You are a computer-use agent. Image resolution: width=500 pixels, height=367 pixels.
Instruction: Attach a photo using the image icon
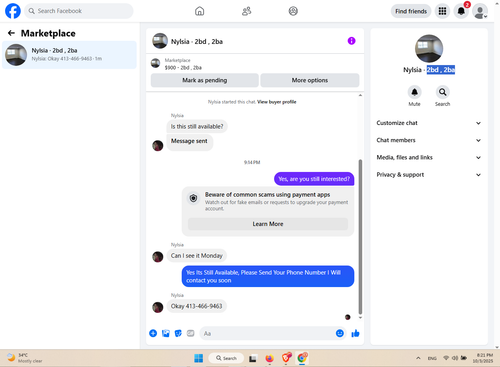[x=166, y=333]
